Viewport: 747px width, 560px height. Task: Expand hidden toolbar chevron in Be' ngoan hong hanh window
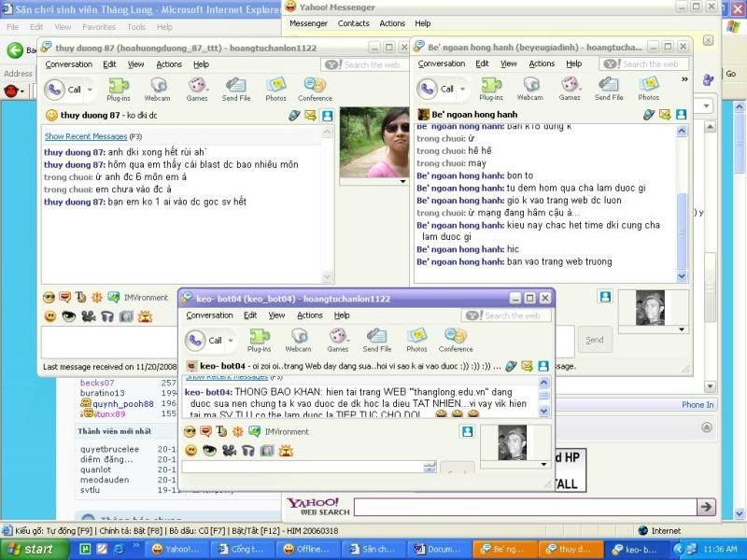tap(684, 79)
